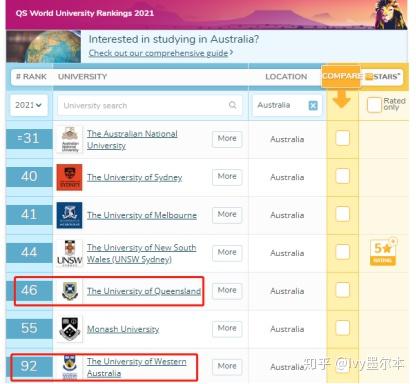Click the UNSW logo icon
The width and height of the screenshot is (416, 384).
click(x=69, y=253)
